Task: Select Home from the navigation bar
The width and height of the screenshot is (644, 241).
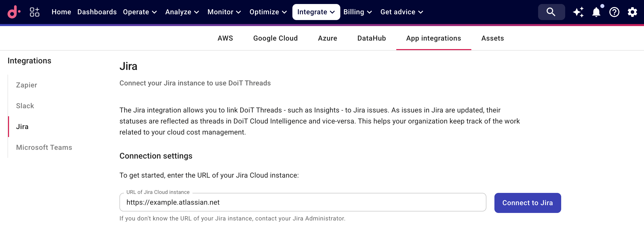Action: click(x=61, y=12)
